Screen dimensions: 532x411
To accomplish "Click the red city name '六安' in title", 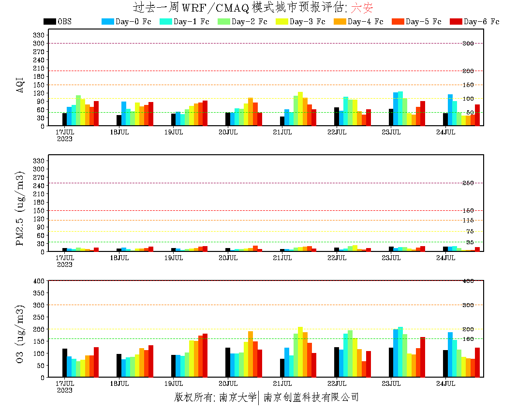I will pos(362,7).
